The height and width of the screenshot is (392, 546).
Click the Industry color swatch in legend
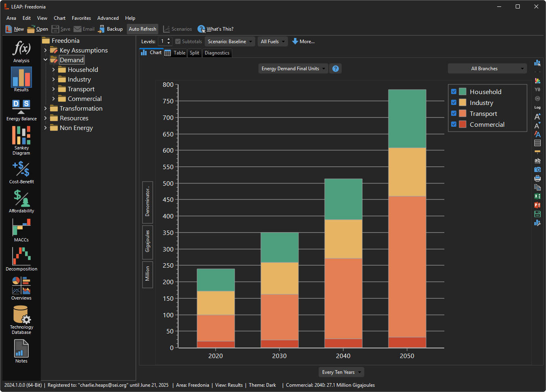click(463, 103)
